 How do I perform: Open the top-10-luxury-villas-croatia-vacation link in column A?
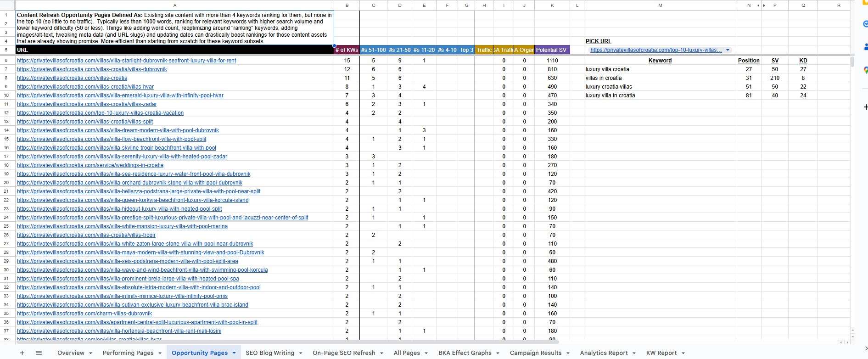(100, 113)
